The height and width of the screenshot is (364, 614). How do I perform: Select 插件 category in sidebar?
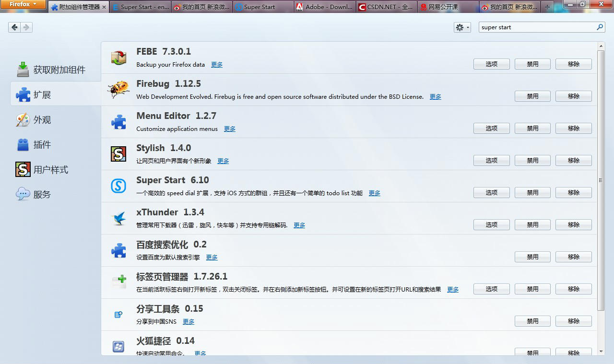tap(55, 145)
